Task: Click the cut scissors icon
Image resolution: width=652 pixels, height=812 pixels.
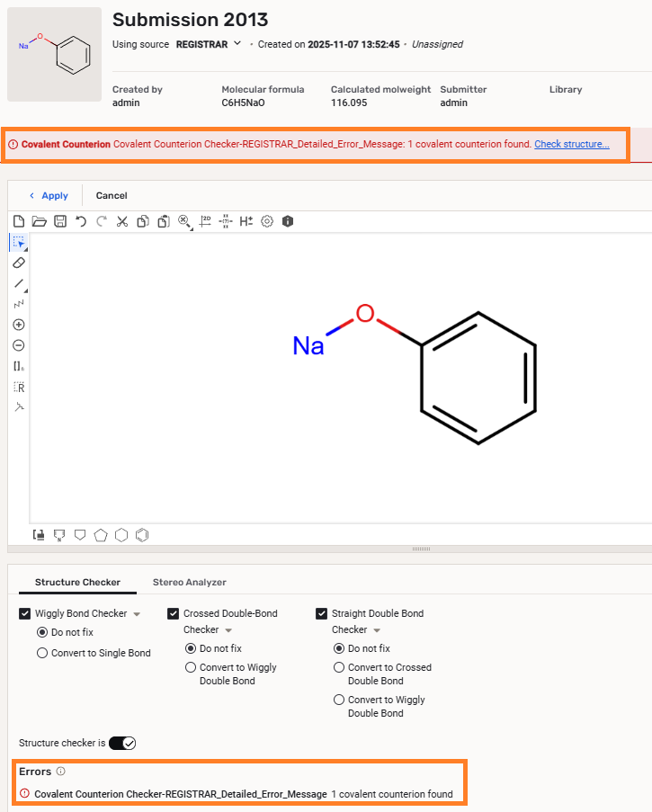Action: (x=122, y=220)
